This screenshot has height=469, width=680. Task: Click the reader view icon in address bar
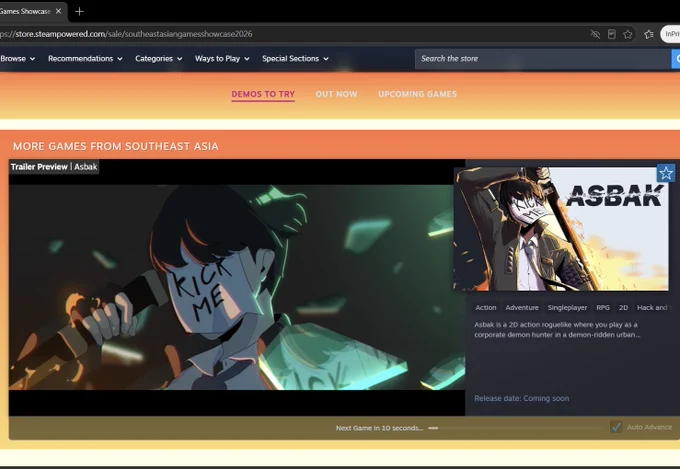(x=611, y=34)
